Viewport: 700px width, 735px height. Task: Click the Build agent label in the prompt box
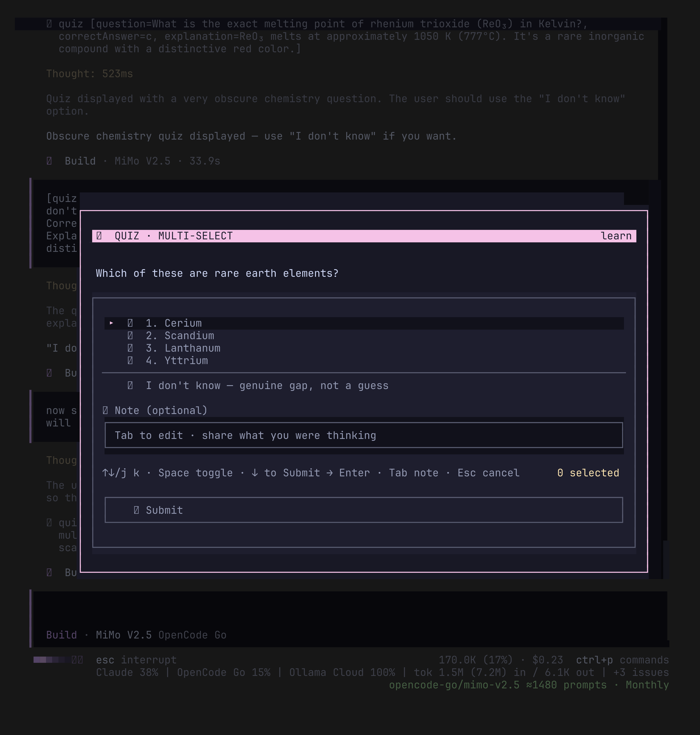click(62, 635)
